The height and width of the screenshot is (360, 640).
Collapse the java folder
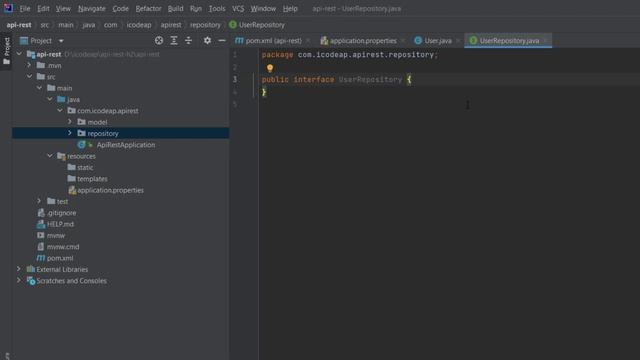pos(50,99)
